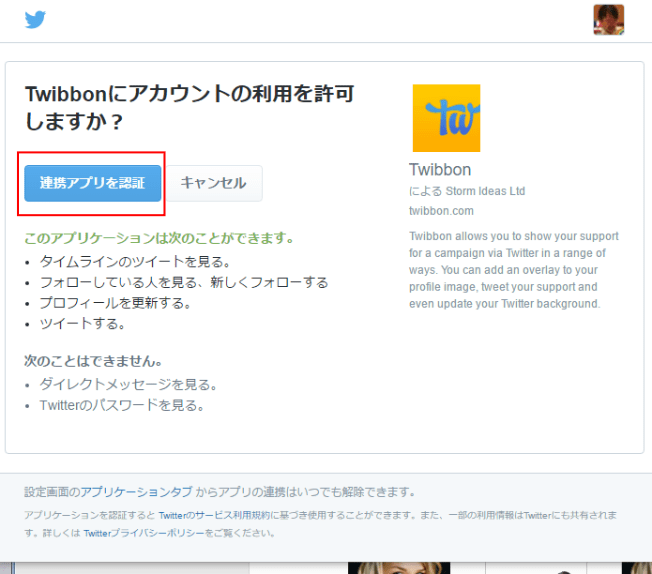Click the 'プロフィールを更新する。' item
Viewport: 652px width, 574px height.
pos(115,303)
